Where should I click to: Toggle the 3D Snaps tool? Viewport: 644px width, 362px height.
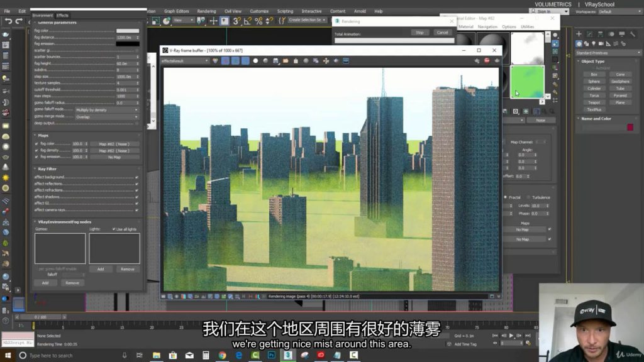[236, 21]
